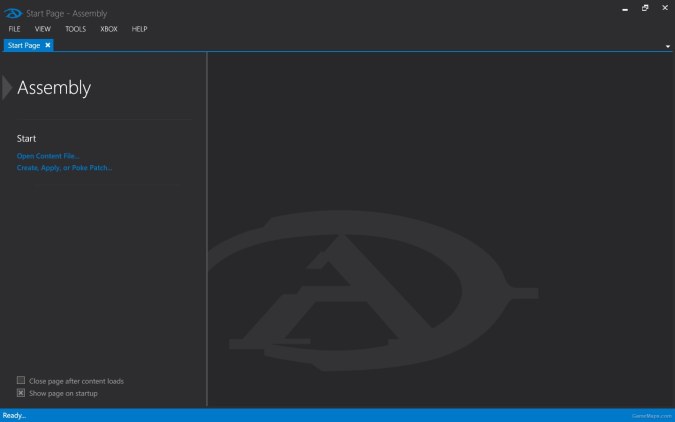The width and height of the screenshot is (675, 422).
Task: Click the Start section heading
Action: [26, 138]
